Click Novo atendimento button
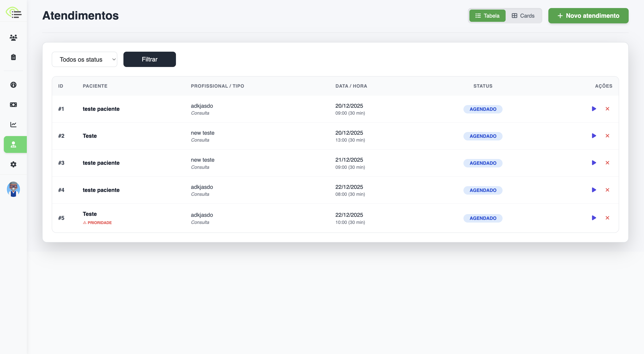Screen dimensions: 644x354 (588, 16)
